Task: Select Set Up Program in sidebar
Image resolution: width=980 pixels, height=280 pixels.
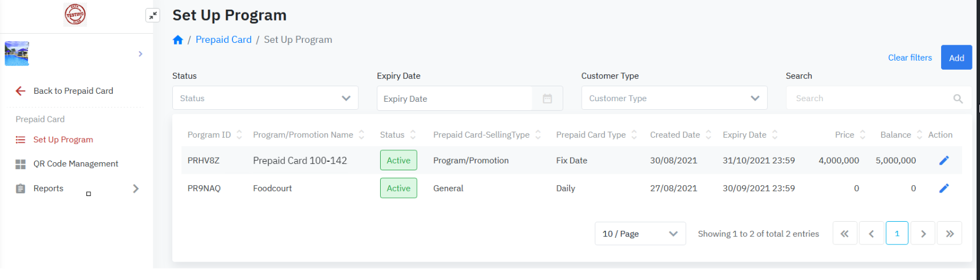Action: [x=63, y=140]
